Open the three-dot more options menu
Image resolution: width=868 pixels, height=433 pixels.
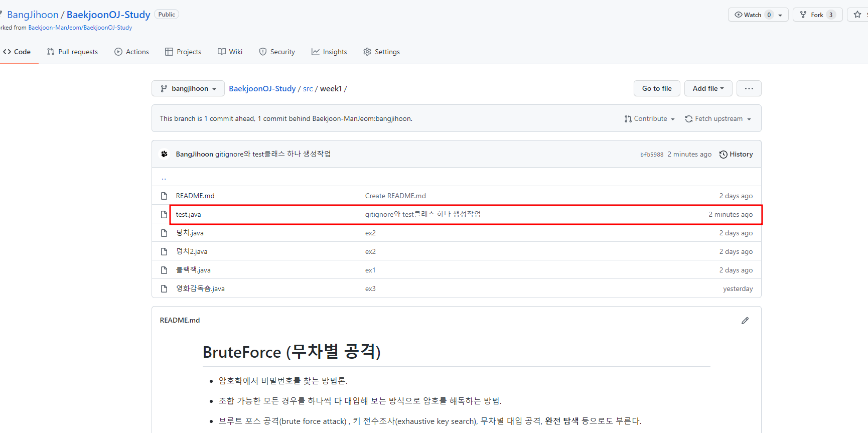click(749, 88)
